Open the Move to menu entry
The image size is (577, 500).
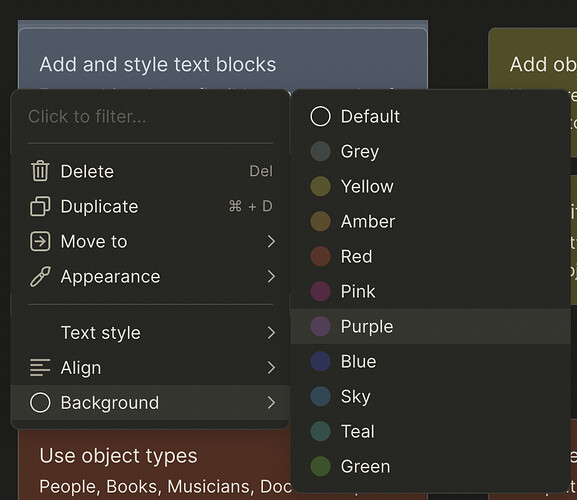150,241
